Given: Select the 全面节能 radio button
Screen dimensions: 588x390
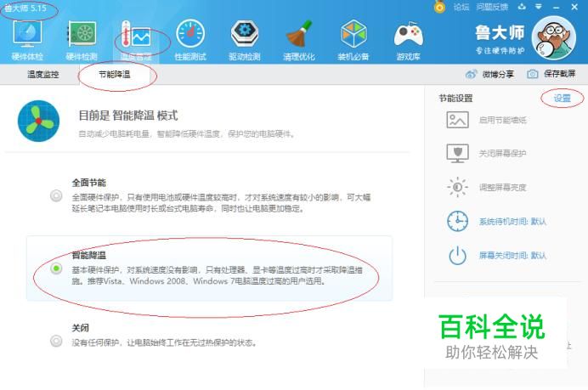Looking at the screenshot, I should pos(56,195).
